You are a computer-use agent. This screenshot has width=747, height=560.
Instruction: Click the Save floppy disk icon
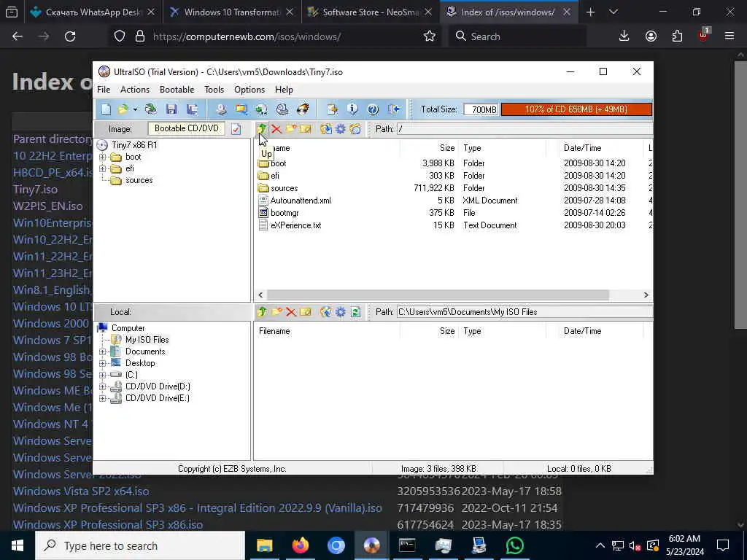click(x=171, y=109)
